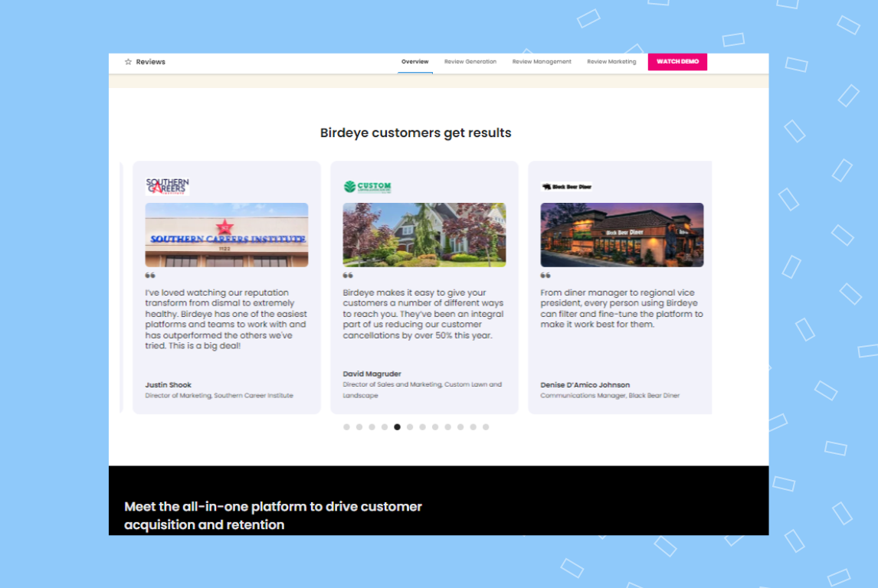Open the Review Marketing page
This screenshot has width=878, height=588.
coord(611,61)
